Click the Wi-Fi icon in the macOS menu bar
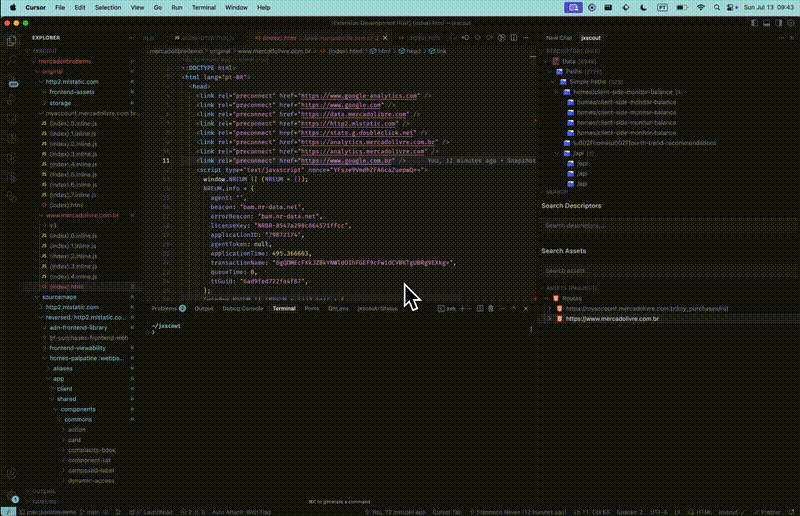Viewport: 800px width, 516px height. pyautogui.click(x=701, y=8)
